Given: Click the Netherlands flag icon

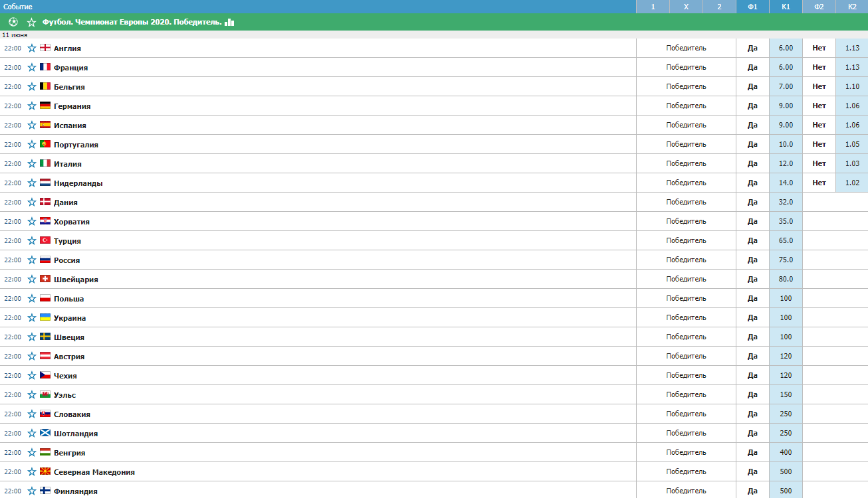Looking at the screenshot, I should click(x=45, y=183).
